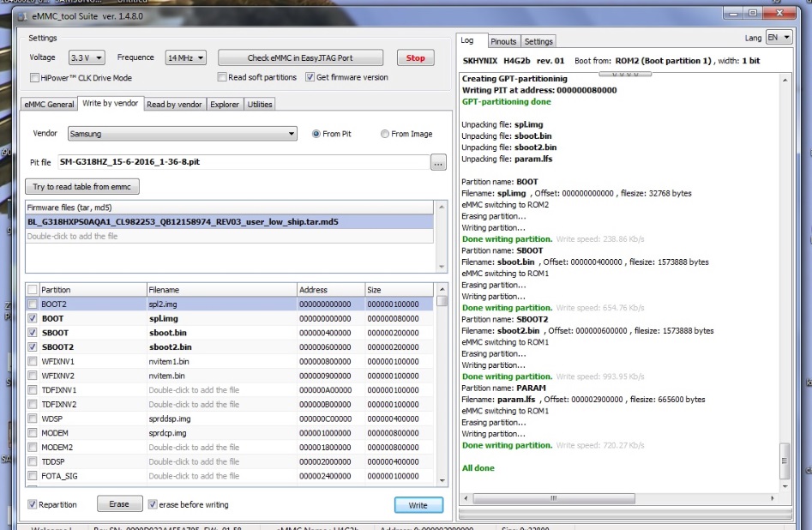Uncheck the SBOOT partition checkbox
Viewport: 812px width, 530px height.
point(33,333)
